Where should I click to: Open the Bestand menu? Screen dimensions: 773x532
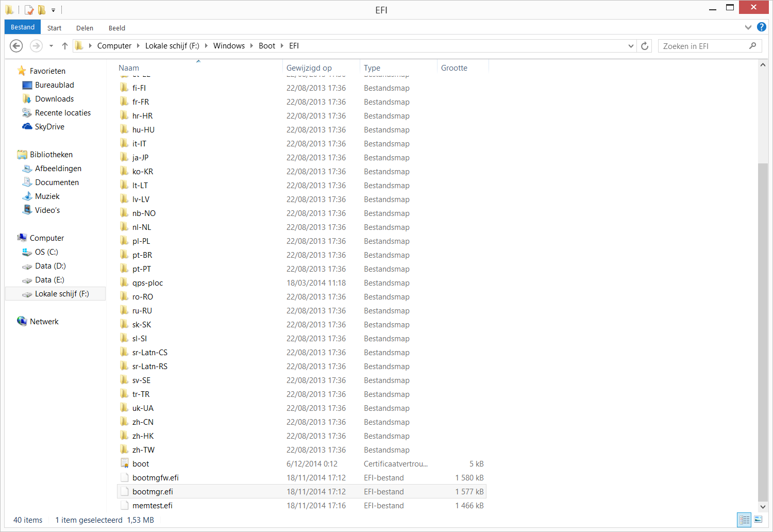pyautogui.click(x=23, y=27)
